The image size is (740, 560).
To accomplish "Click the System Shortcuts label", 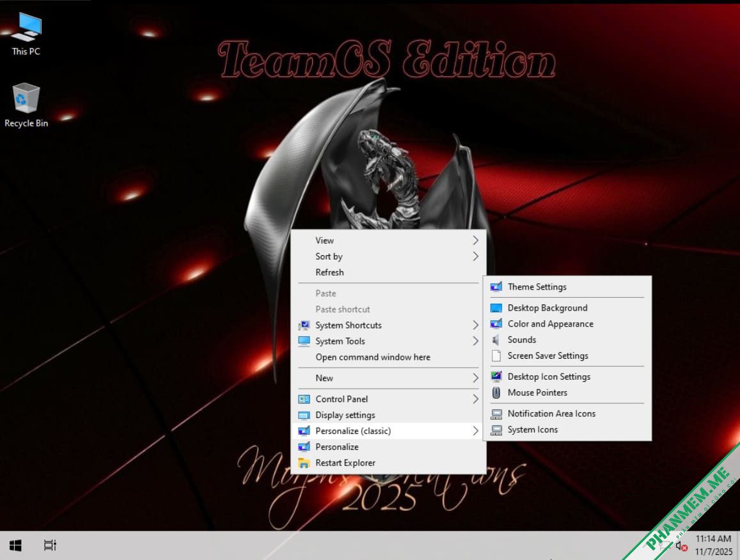I will (349, 325).
